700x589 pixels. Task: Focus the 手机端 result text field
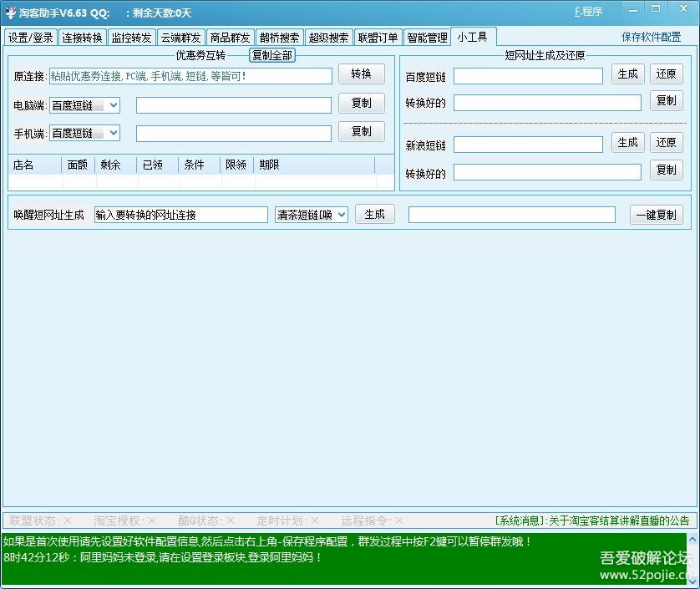point(234,134)
